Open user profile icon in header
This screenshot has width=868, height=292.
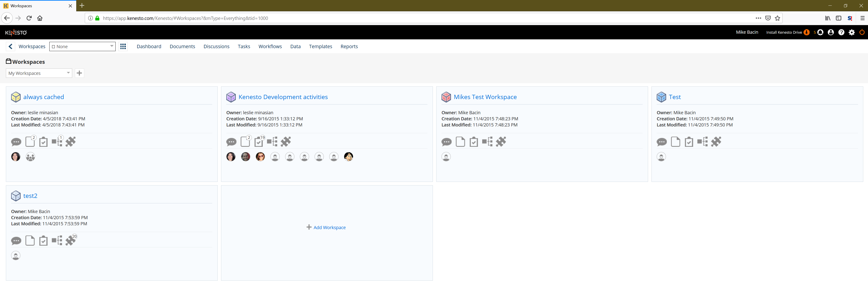click(831, 32)
